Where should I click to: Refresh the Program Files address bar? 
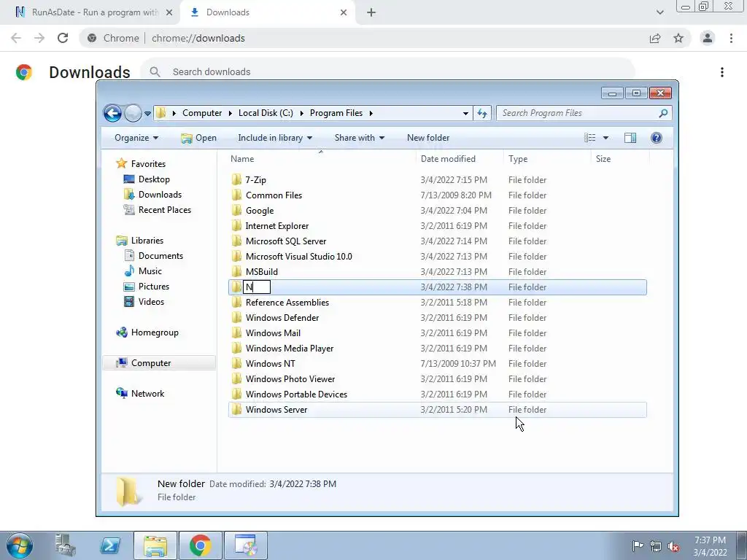(x=482, y=113)
